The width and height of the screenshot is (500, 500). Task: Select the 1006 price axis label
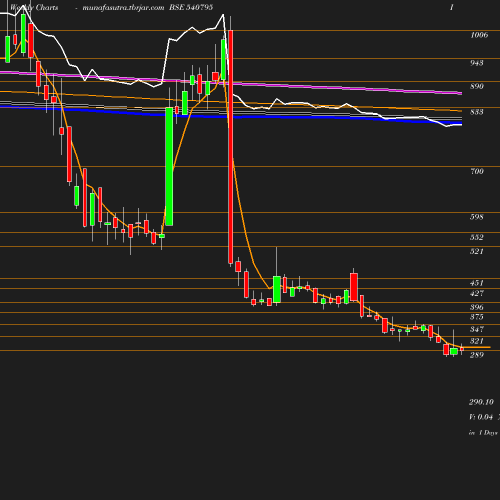click(x=479, y=35)
